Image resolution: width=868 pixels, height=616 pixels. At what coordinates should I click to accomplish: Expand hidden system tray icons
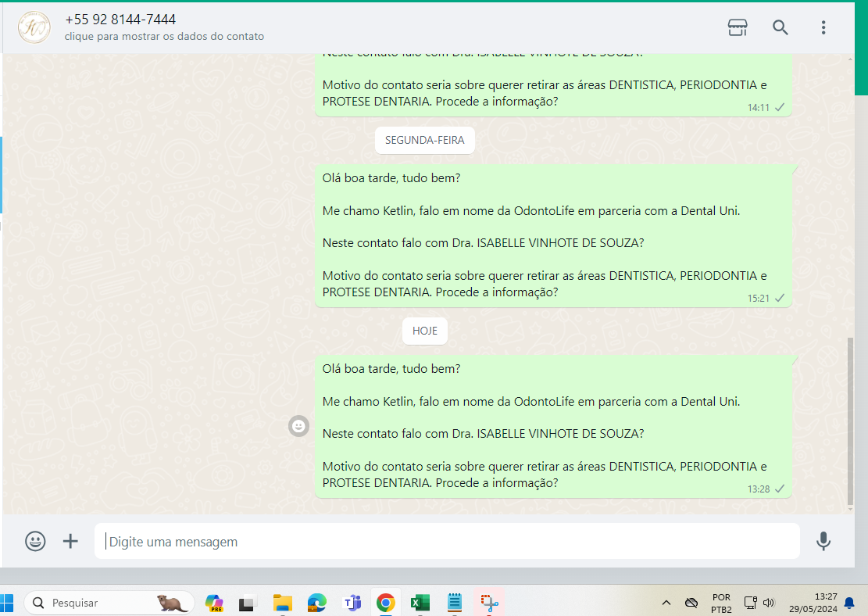pyautogui.click(x=666, y=603)
